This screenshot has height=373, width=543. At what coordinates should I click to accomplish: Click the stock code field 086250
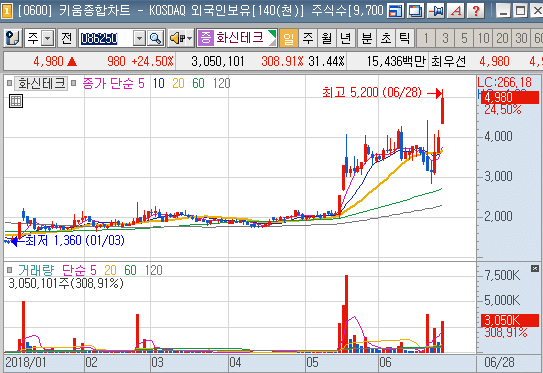coord(106,38)
